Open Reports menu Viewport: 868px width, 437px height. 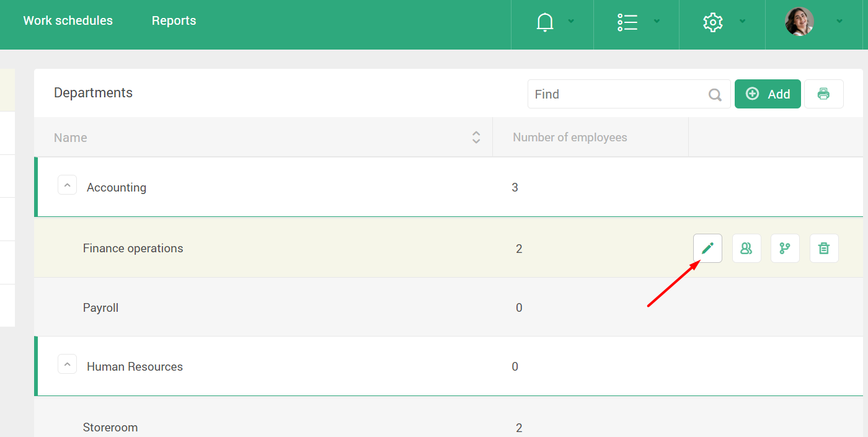coord(174,20)
